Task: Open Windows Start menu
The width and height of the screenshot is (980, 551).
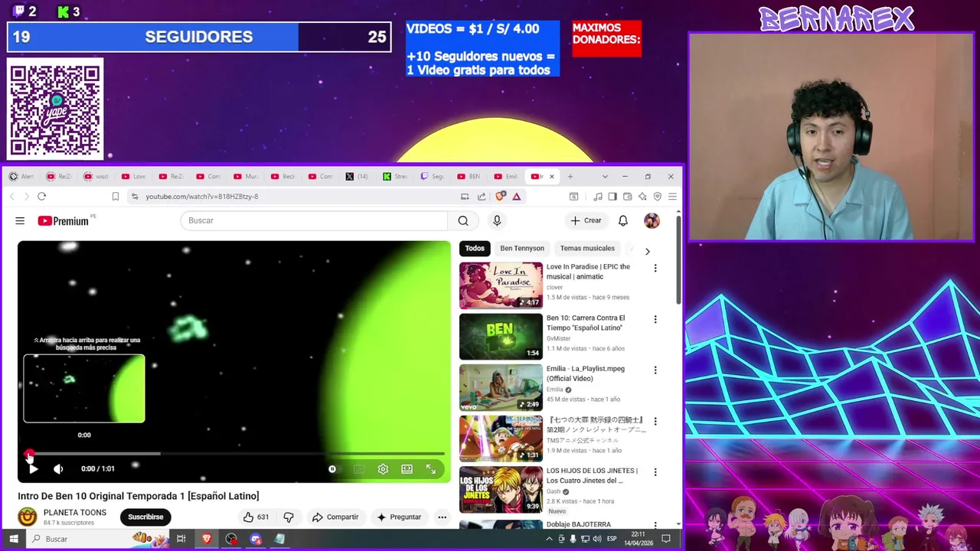Action: [x=13, y=539]
